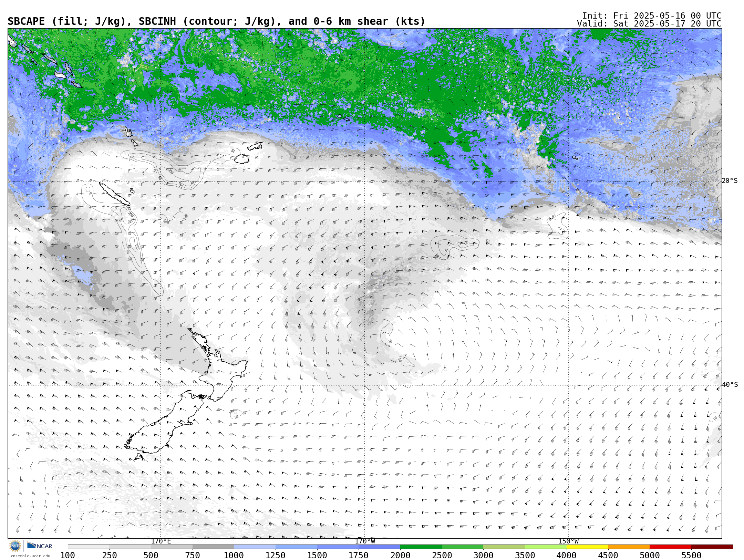Click the pale blue 1000–1250 colorbar segment
Screen dimensions: 744x560
tap(255, 547)
